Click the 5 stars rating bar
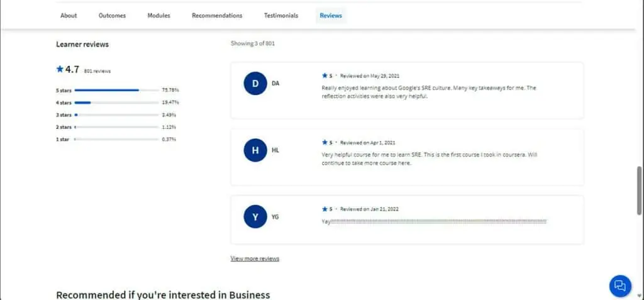 click(x=116, y=90)
